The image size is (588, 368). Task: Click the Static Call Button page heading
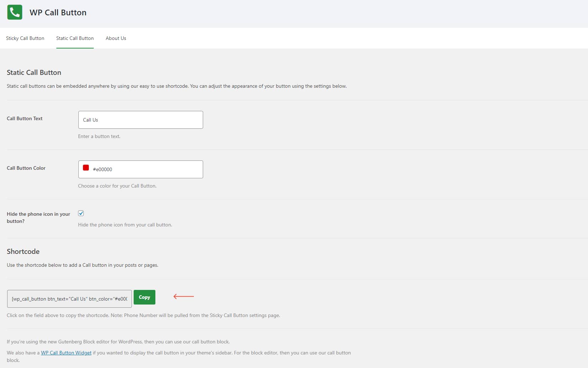click(x=33, y=72)
